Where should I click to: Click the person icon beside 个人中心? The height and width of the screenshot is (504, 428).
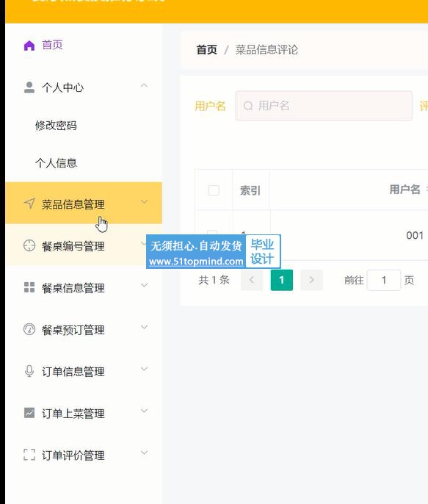pos(29,87)
